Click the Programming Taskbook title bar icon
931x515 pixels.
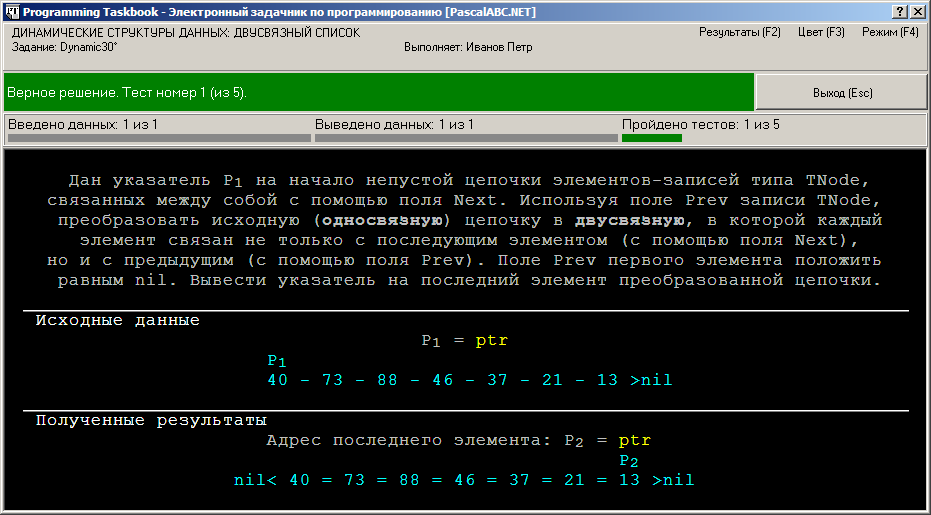tap(12, 12)
